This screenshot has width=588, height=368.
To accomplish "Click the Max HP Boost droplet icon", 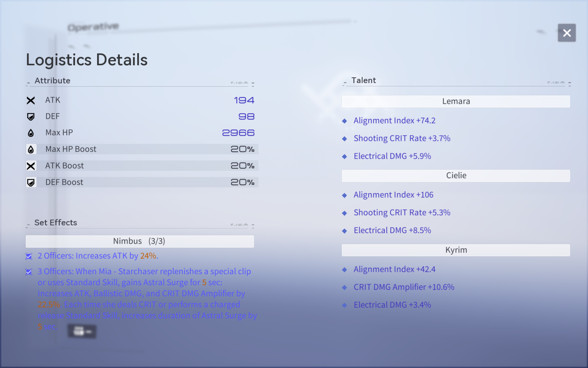I will (31, 149).
